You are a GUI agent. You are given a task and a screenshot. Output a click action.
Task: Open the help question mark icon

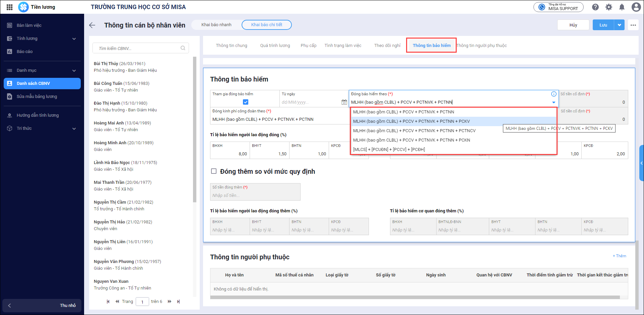(595, 7)
